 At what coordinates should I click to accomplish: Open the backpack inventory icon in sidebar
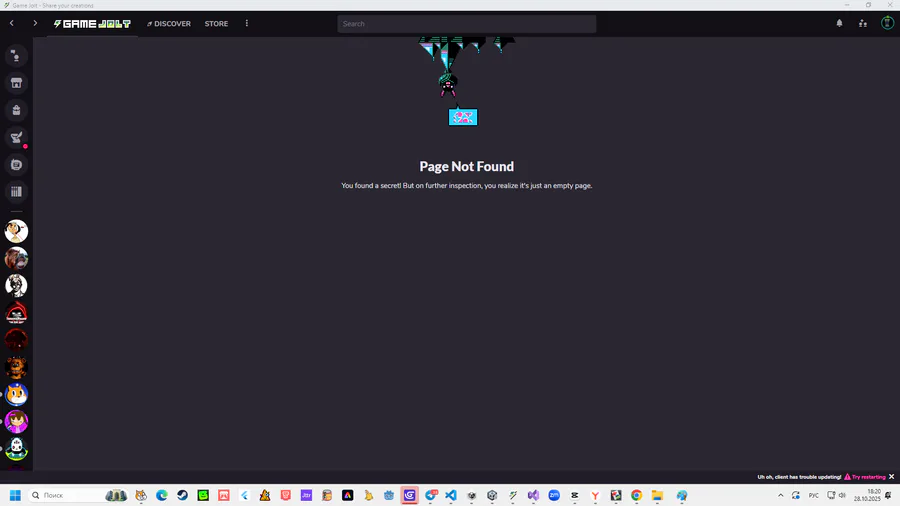16,110
